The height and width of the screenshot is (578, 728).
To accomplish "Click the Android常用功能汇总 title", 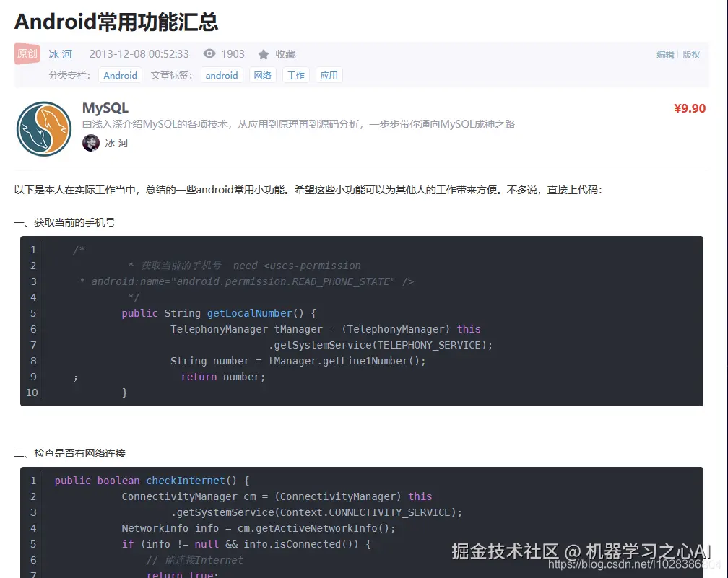I will tap(116, 22).
